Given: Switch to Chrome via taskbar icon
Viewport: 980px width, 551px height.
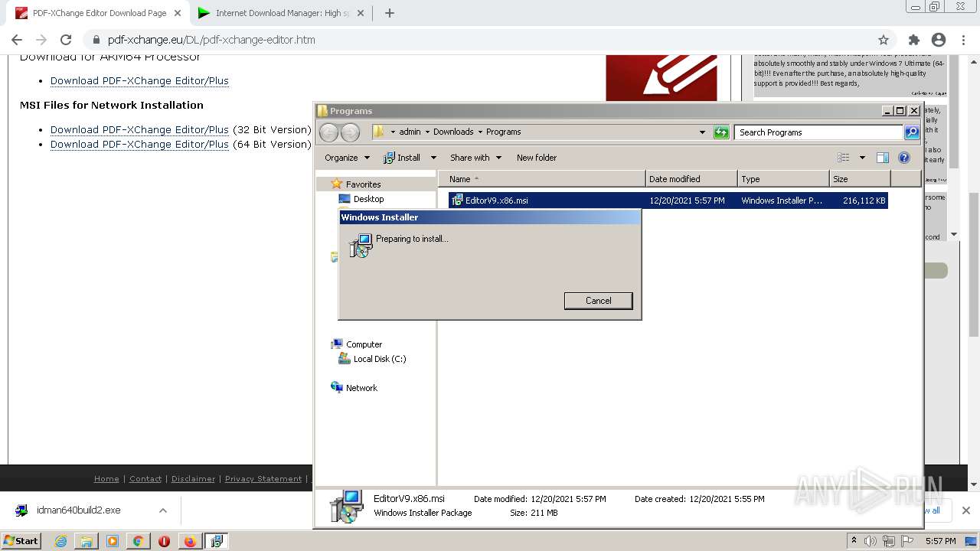Looking at the screenshot, I should click(138, 541).
